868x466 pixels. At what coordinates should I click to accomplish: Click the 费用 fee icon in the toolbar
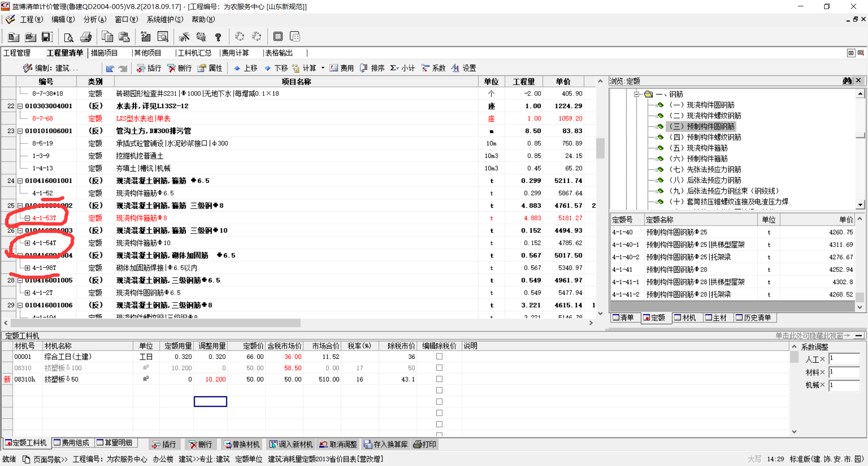coord(334,68)
